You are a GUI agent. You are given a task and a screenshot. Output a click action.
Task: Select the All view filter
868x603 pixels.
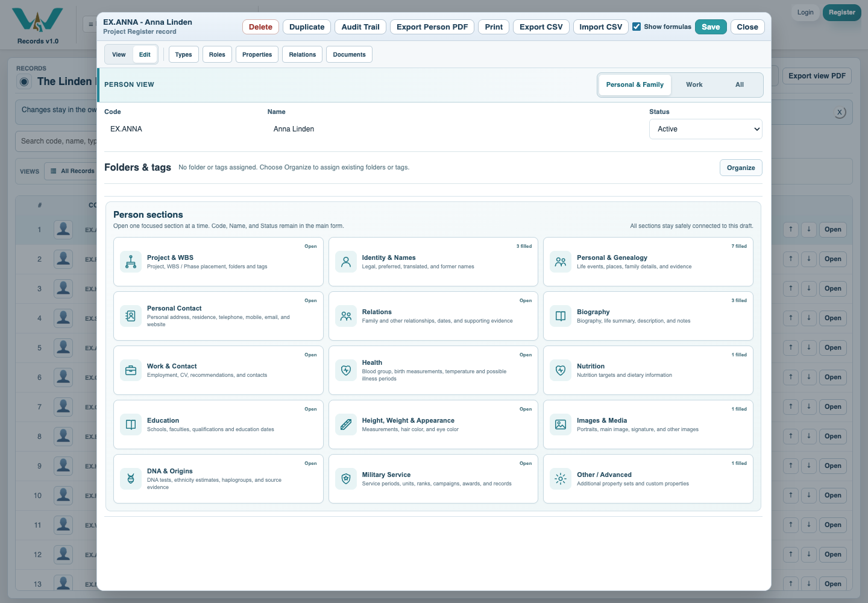pyautogui.click(x=740, y=84)
